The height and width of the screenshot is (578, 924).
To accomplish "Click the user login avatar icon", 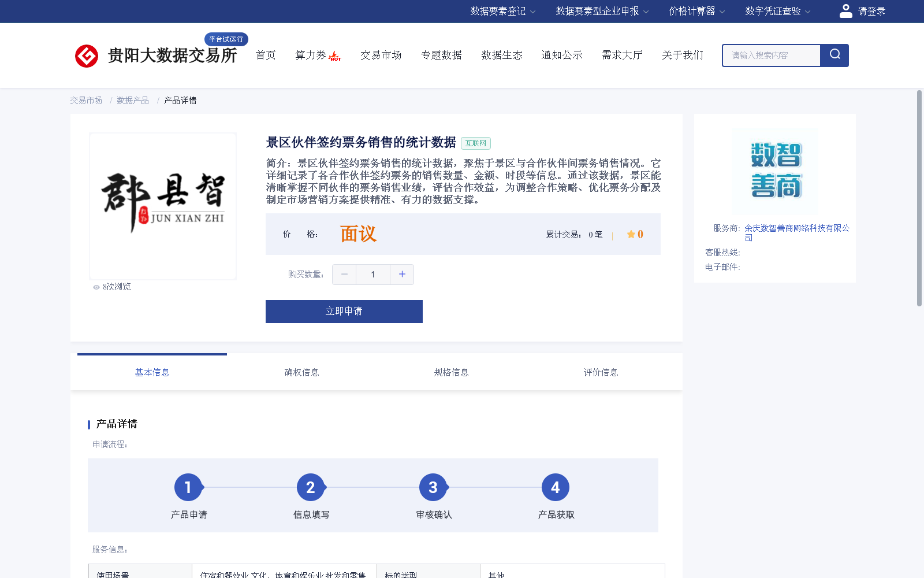I will (x=845, y=11).
